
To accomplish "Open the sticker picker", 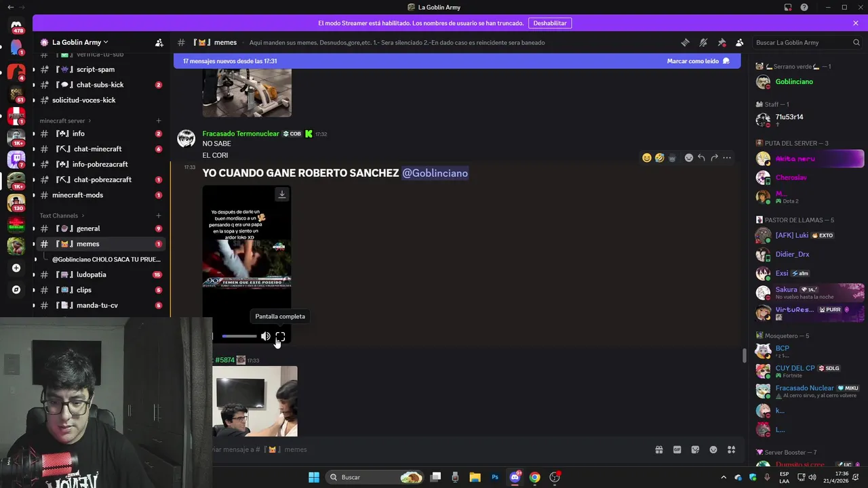I will point(695,449).
